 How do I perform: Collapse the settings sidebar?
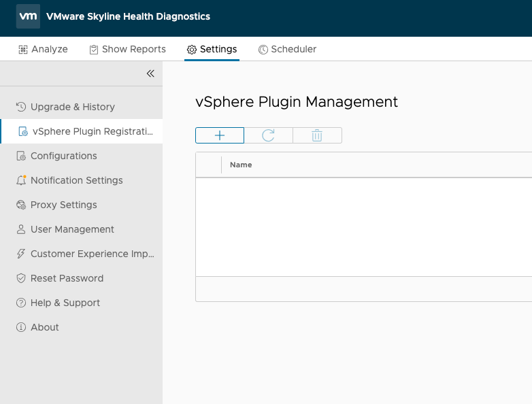tap(150, 73)
